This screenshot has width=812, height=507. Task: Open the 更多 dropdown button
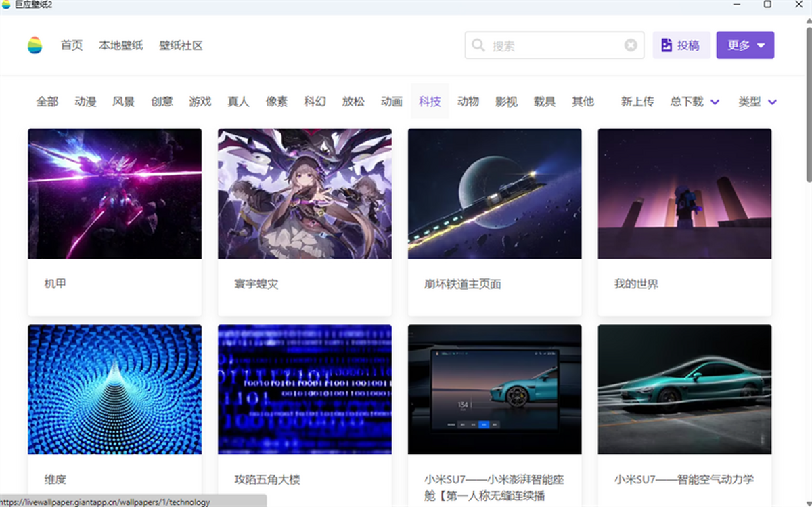pos(745,45)
